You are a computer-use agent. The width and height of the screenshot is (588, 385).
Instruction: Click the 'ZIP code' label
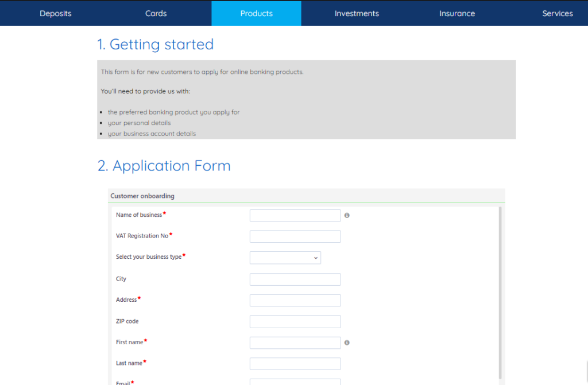(x=127, y=321)
